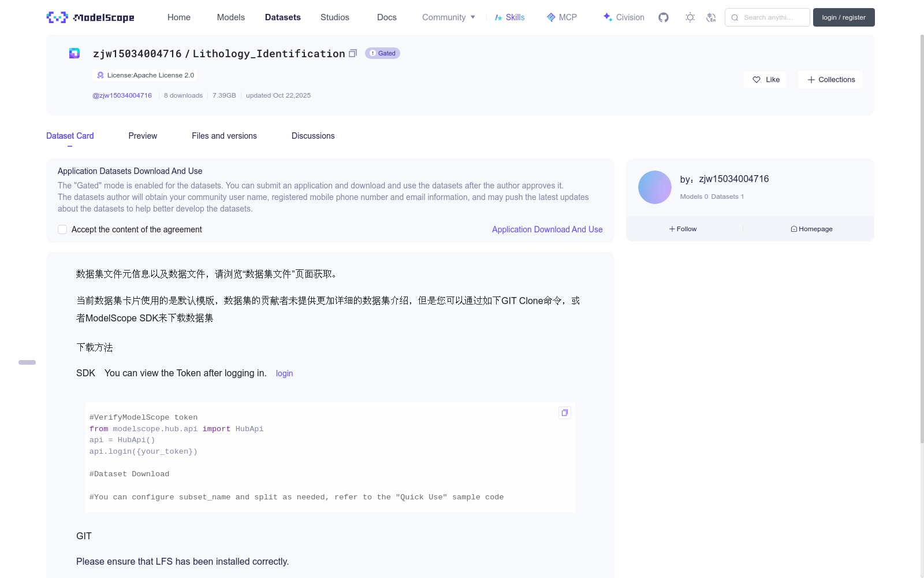924x578 pixels.
Task: Open the Studios nav item
Action: tap(335, 17)
